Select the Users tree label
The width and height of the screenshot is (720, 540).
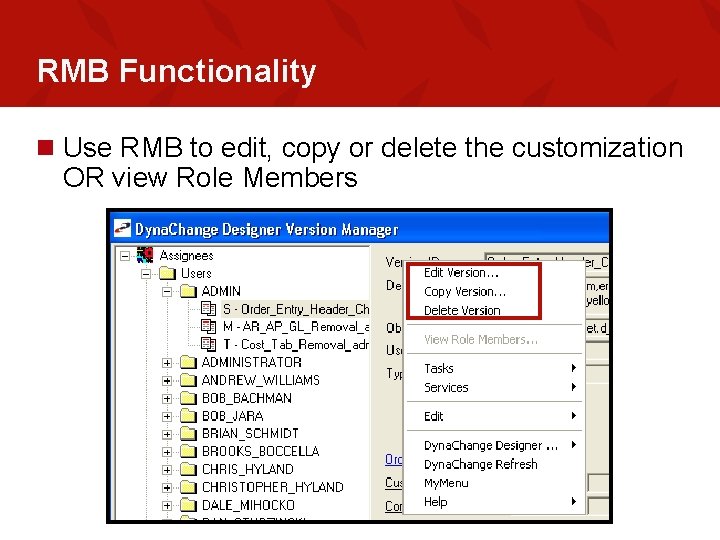coord(196,274)
